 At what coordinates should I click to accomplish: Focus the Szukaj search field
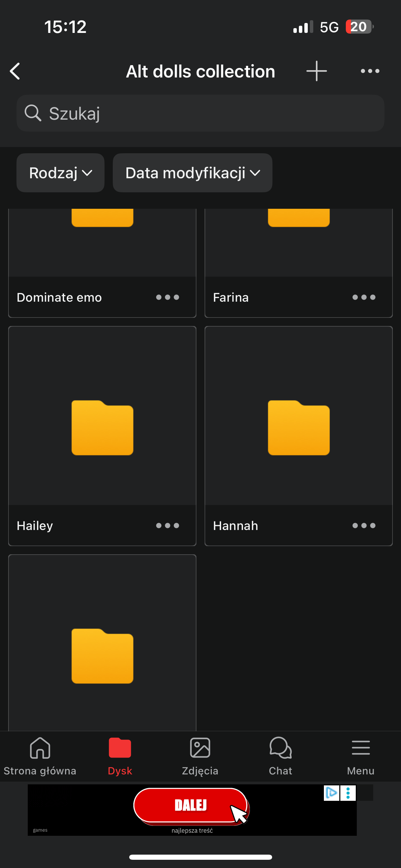point(200,113)
